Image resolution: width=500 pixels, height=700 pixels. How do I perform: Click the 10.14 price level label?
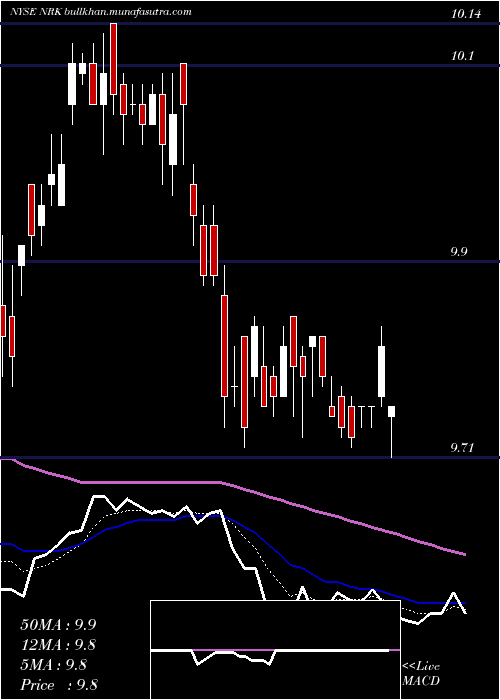[x=466, y=14]
